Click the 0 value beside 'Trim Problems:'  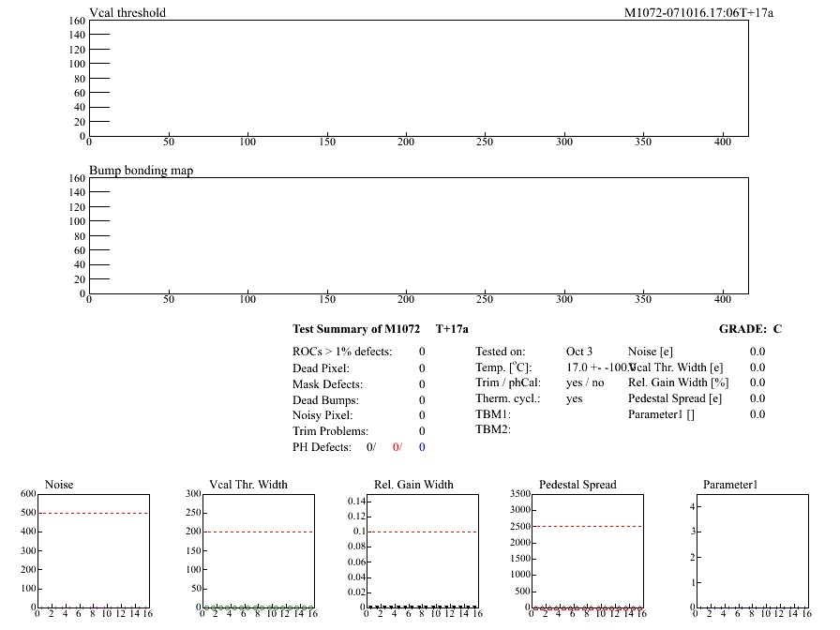point(422,432)
